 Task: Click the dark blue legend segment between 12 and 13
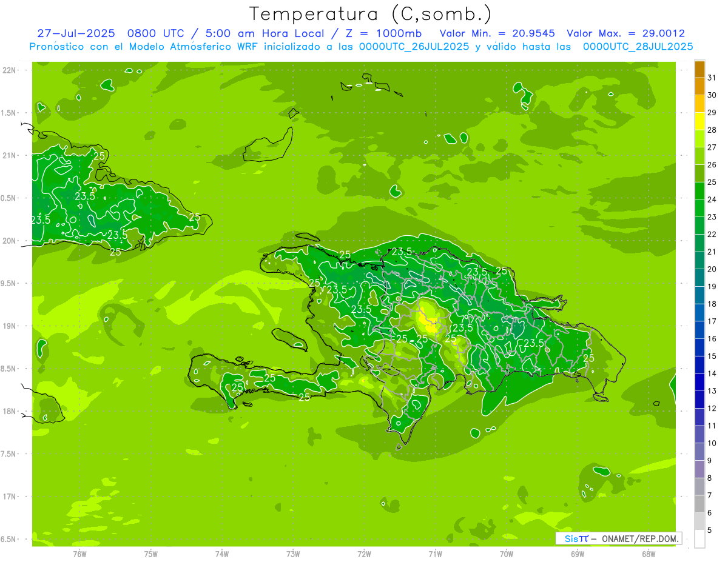tap(699, 400)
